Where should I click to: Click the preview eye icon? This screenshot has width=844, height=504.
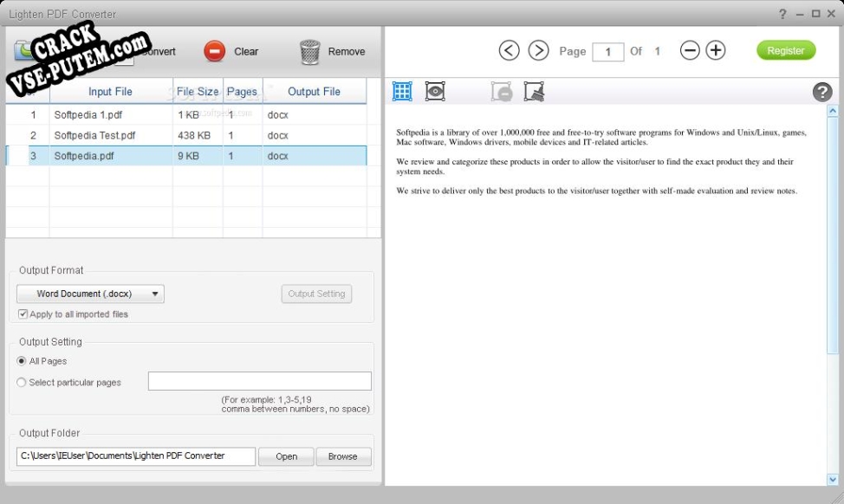tap(435, 92)
